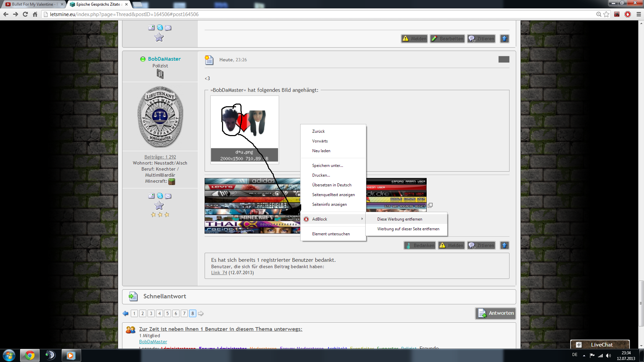Choose 'Element untersuchen' in the context menu
Image resolution: width=644 pixels, height=362 pixels.
click(331, 234)
